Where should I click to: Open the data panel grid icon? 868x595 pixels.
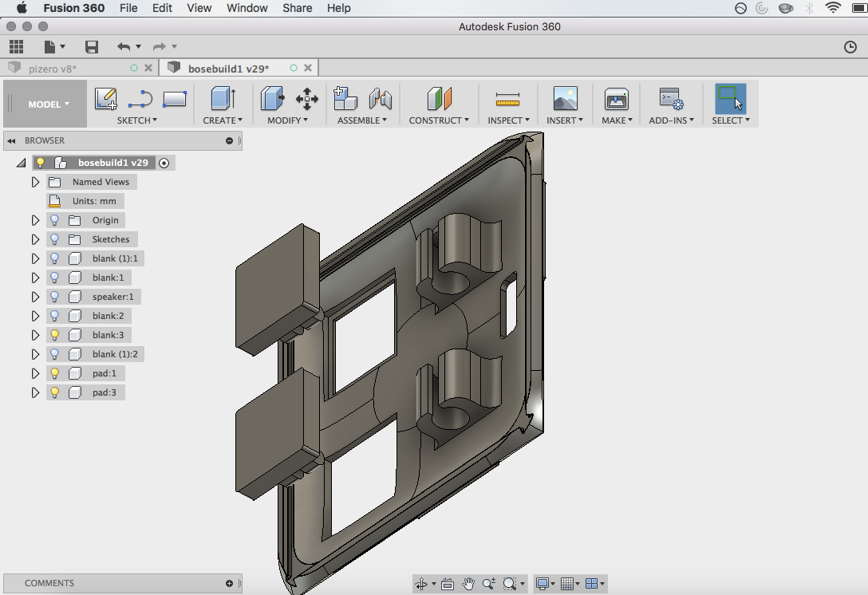17,47
